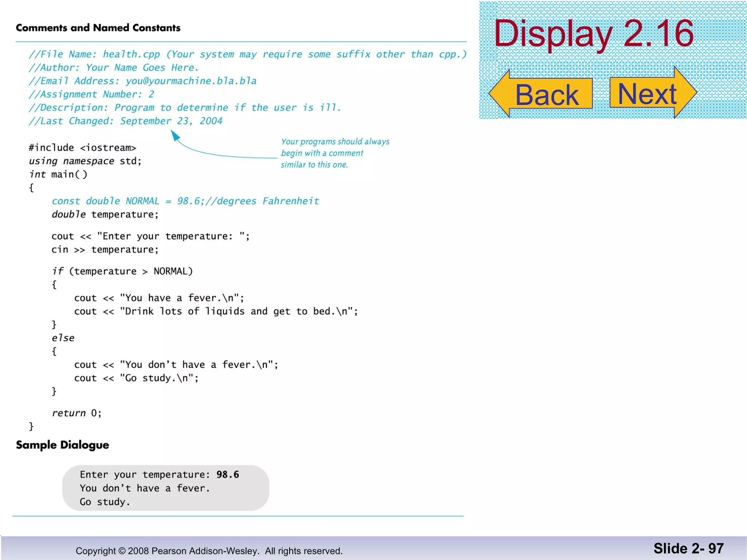Screen dimensions: 747x560
Task: Click the return 0; statement
Action: point(77,413)
